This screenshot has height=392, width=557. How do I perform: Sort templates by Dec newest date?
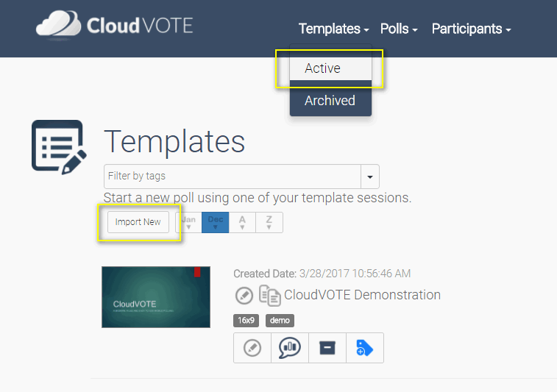[216, 222]
